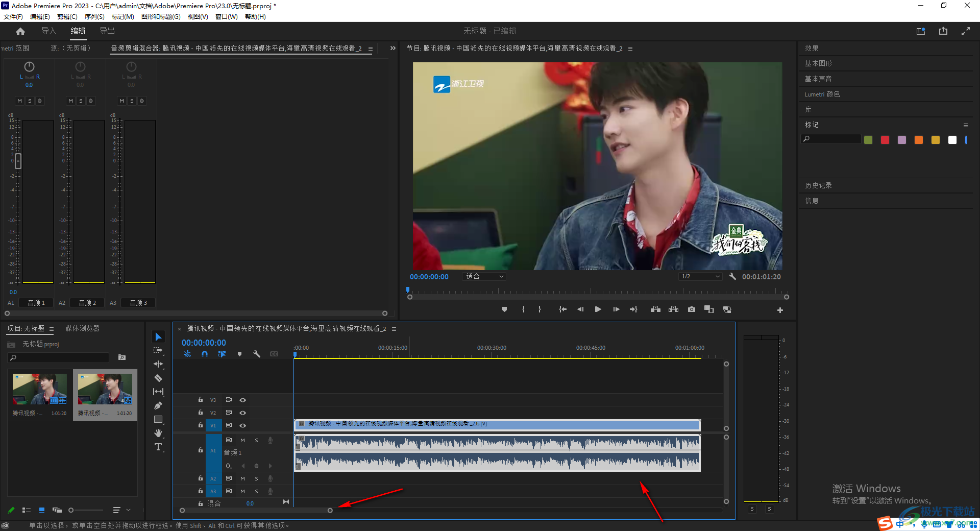Viewport: 980px width, 531px height.
Task: Click Mark Out button in Program monitor
Action: pyautogui.click(x=540, y=309)
